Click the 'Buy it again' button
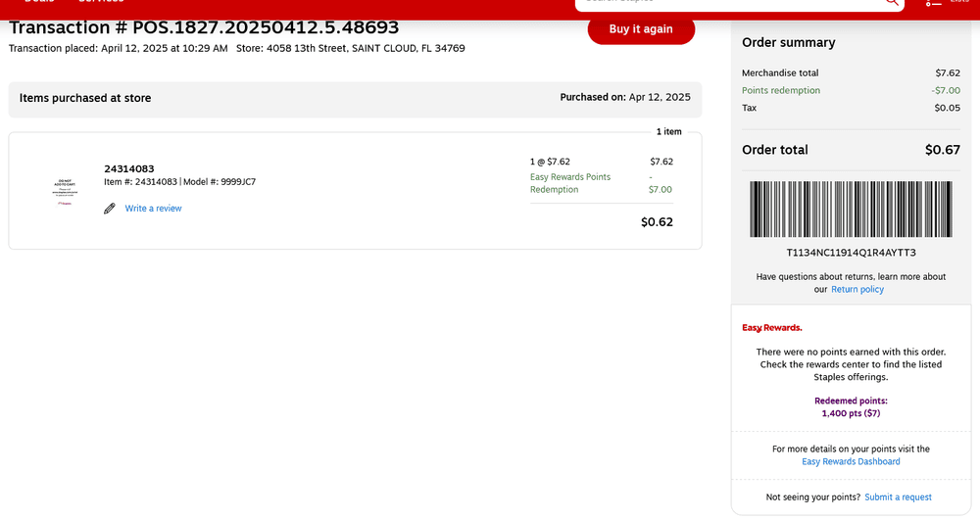980x519 pixels. point(641,29)
